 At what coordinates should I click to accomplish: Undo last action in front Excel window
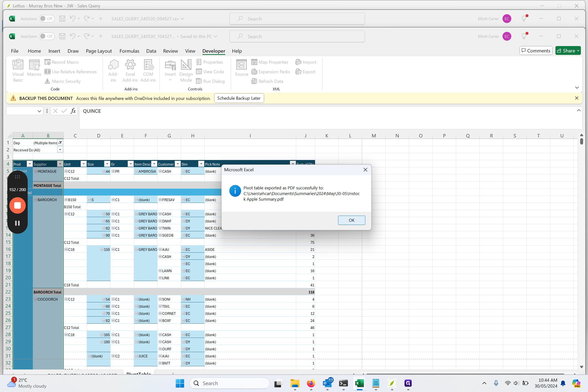coord(73,36)
